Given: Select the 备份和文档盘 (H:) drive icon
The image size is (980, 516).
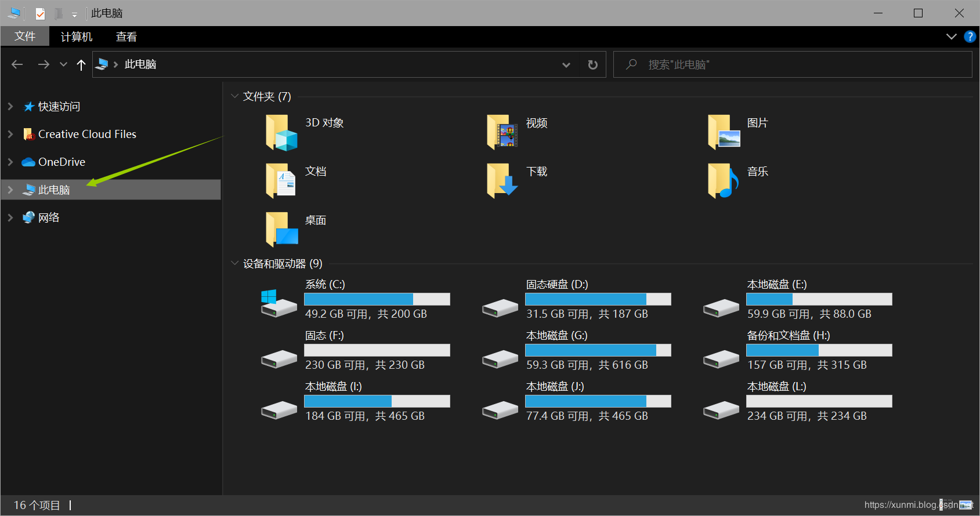Looking at the screenshot, I should pyautogui.click(x=721, y=359).
